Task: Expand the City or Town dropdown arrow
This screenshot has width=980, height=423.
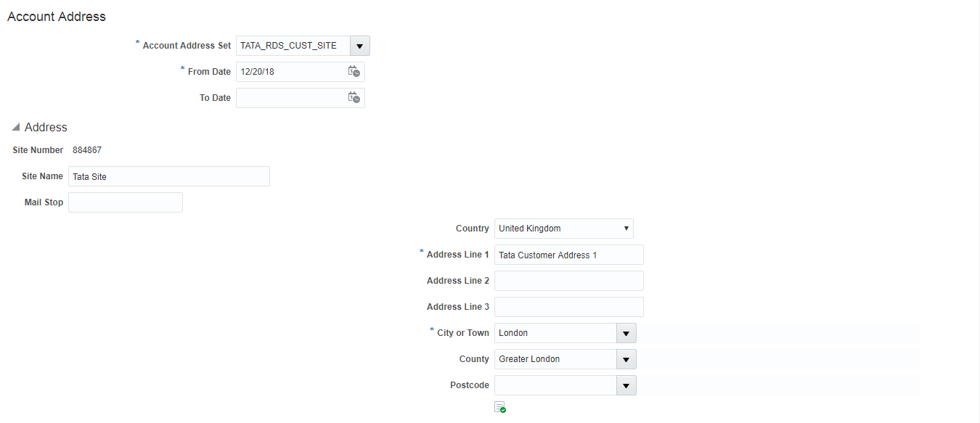Action: [x=626, y=333]
